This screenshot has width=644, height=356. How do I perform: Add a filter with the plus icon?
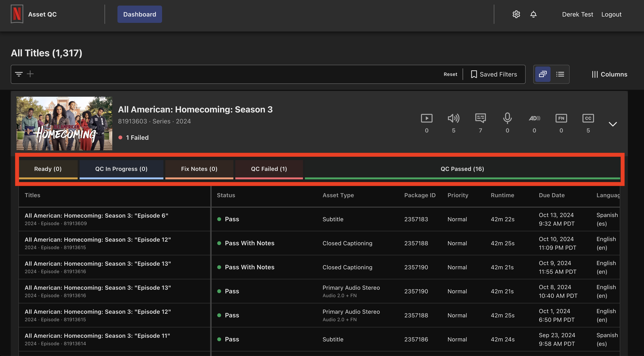point(30,74)
